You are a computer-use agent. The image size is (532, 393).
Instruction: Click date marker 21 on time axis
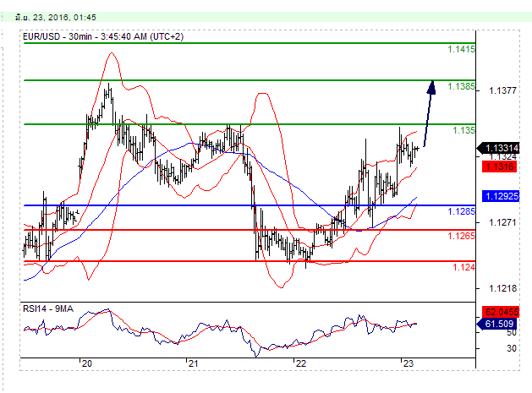[193, 363]
